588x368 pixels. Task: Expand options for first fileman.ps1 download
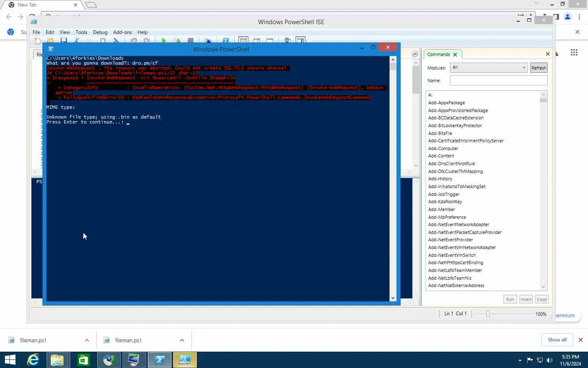coord(87,340)
